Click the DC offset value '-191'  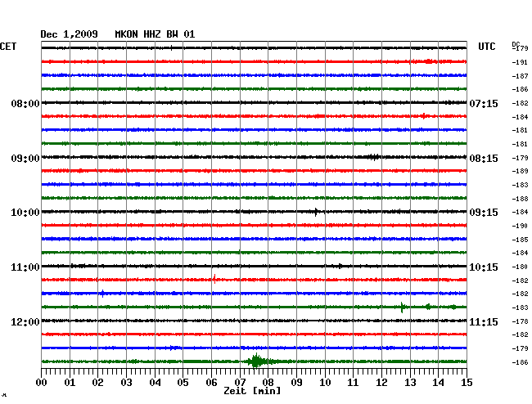pos(520,62)
